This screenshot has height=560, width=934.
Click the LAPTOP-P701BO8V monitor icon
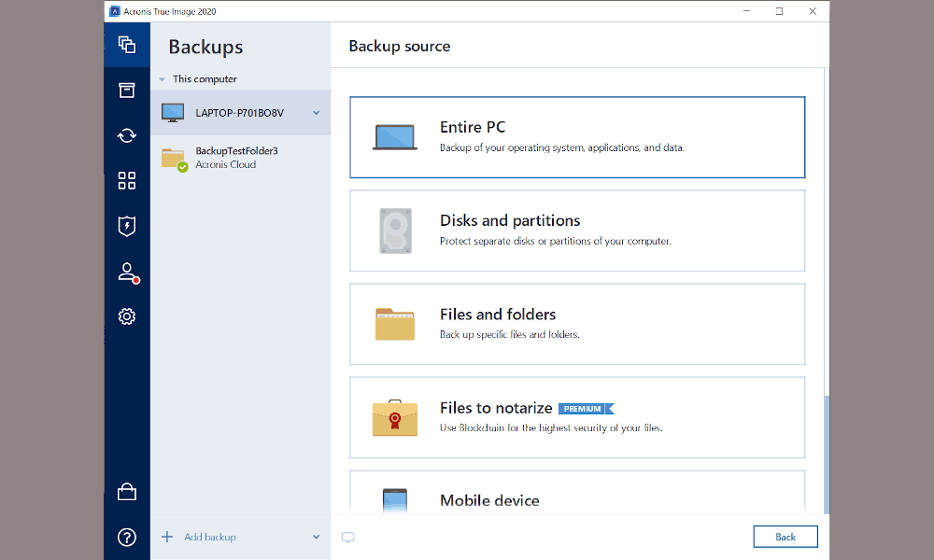click(x=173, y=113)
